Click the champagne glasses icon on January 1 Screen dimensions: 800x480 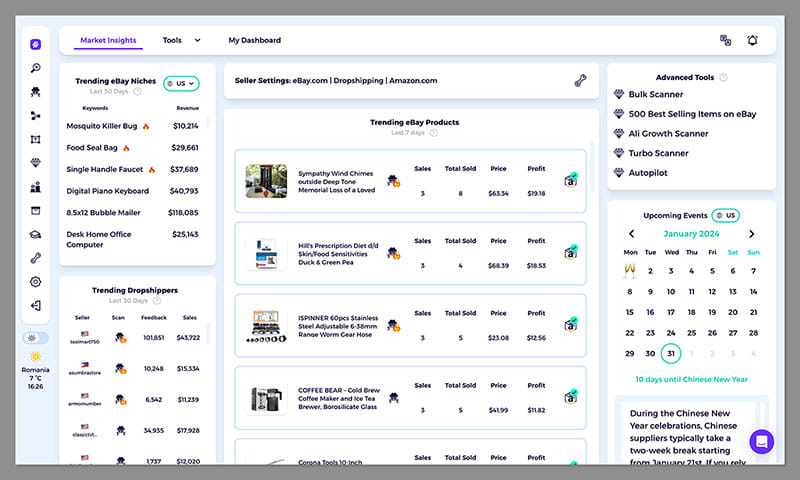pos(630,270)
